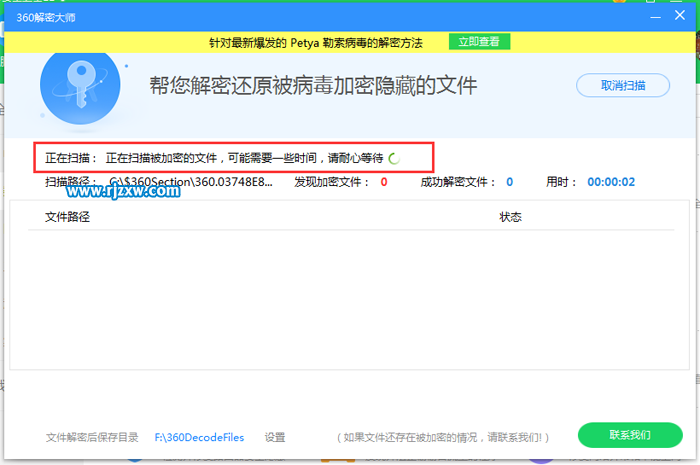Cancel the scan with 取消扫描 button
Viewport: 700px width, 465px height.
pos(623,85)
